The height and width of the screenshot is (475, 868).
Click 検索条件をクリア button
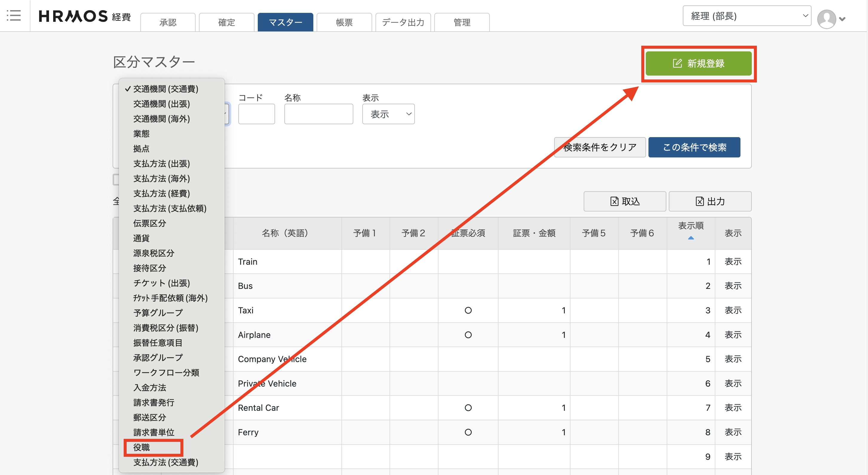pos(600,147)
